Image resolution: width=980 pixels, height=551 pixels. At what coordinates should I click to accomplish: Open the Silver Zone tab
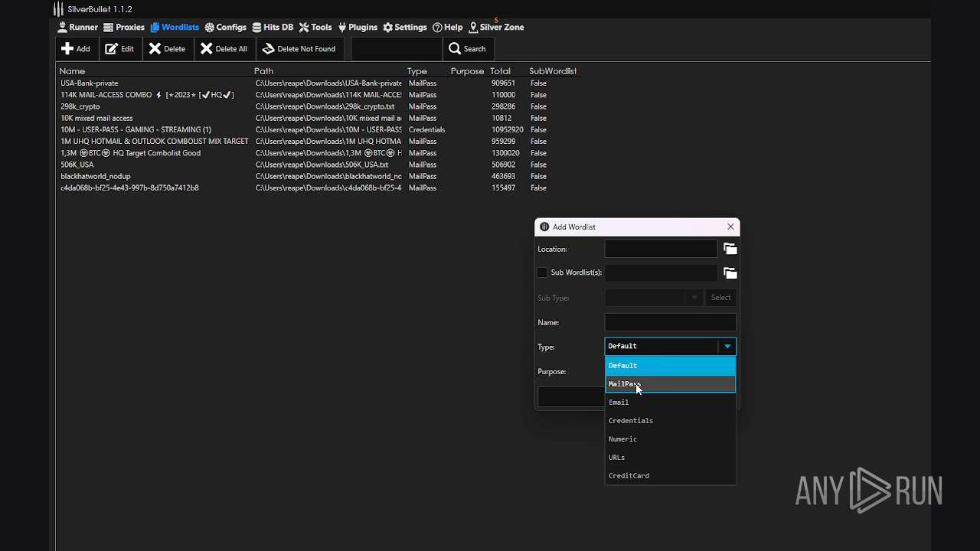pos(496,27)
